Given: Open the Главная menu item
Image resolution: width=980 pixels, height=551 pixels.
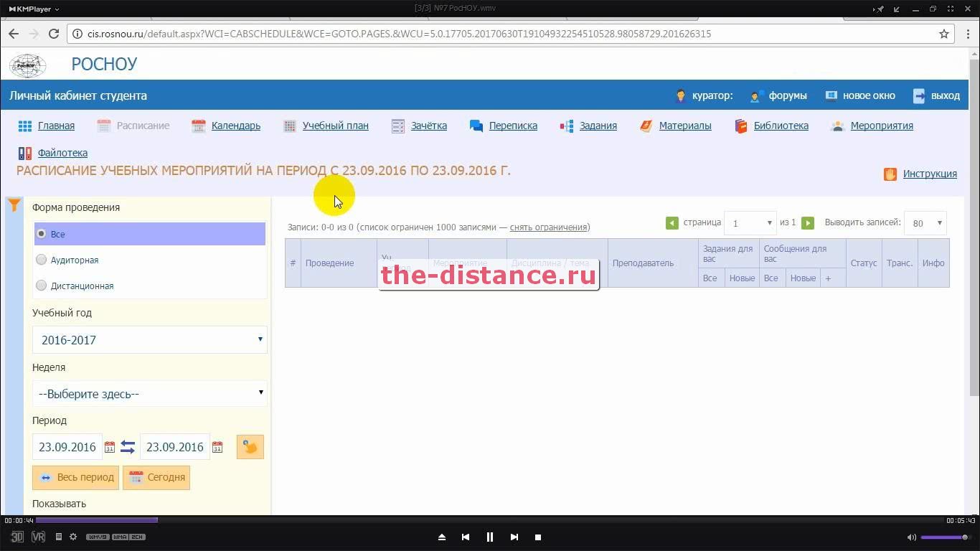Looking at the screenshot, I should tap(56, 126).
